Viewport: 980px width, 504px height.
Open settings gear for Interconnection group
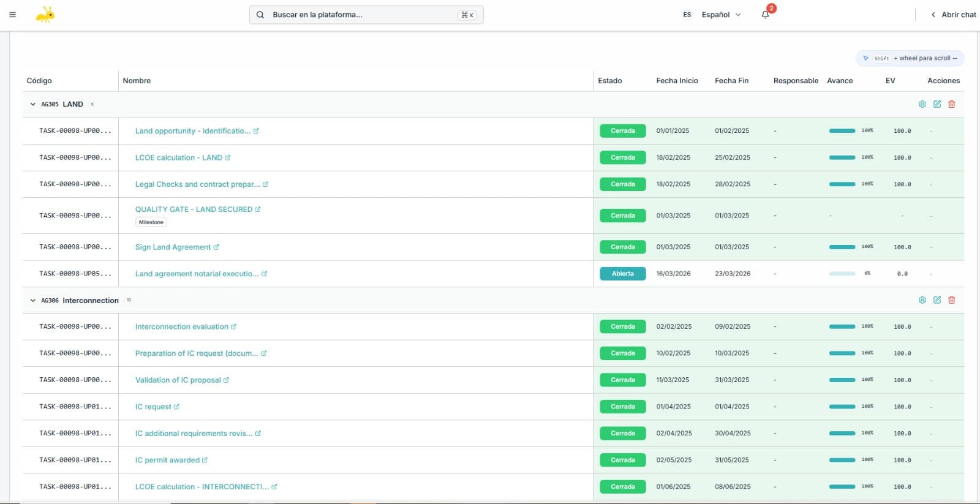(922, 300)
